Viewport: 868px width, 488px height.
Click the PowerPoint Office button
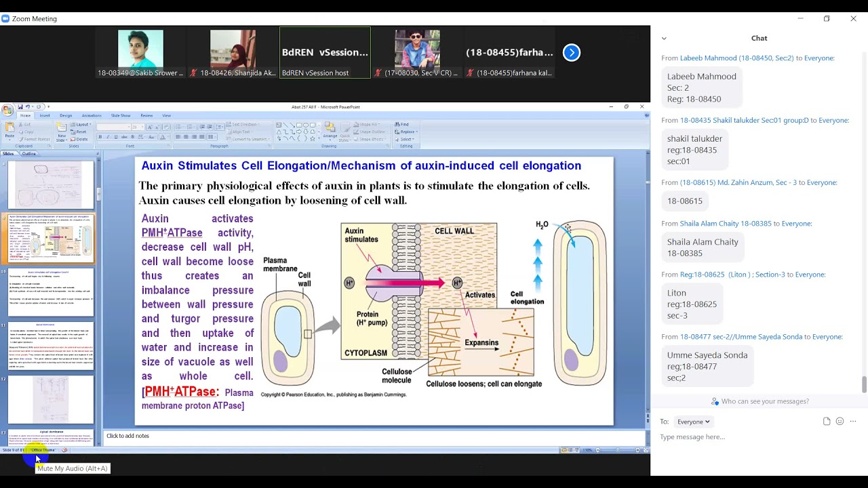click(7, 109)
